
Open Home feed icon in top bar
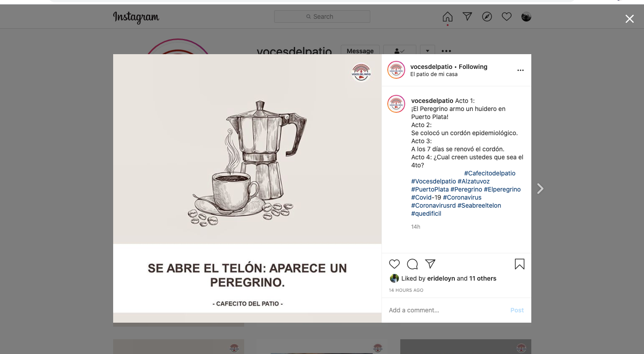coord(447,17)
